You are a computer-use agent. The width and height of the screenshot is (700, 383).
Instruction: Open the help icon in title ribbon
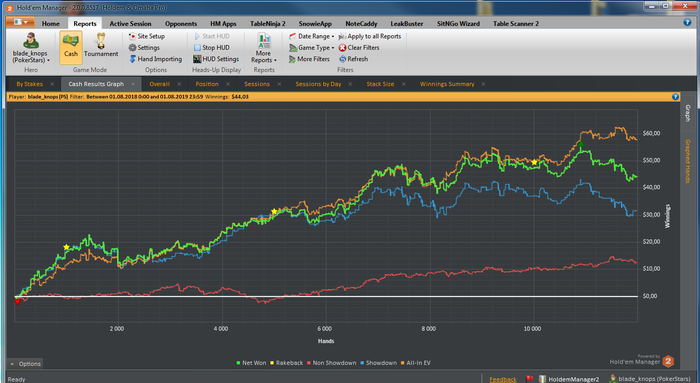click(687, 22)
